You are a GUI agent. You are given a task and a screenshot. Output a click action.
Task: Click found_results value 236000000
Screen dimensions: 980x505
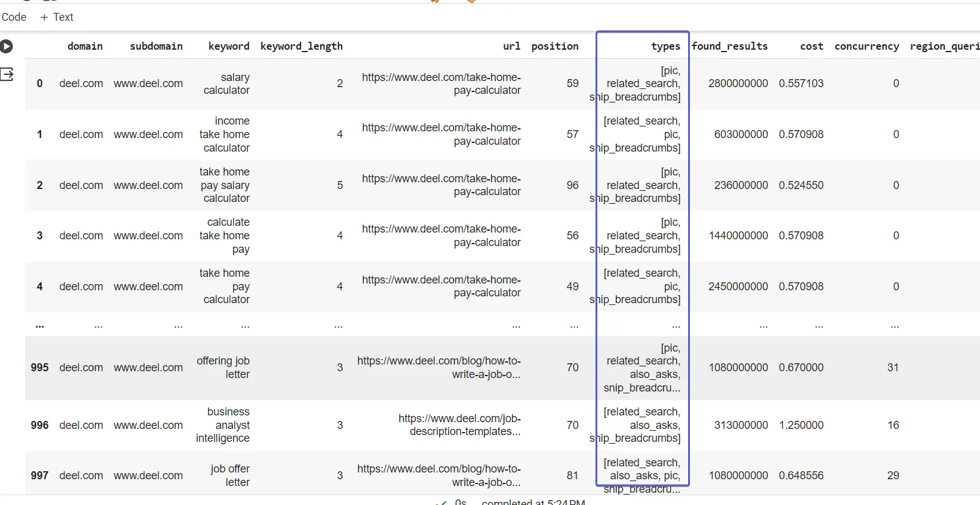pos(741,185)
